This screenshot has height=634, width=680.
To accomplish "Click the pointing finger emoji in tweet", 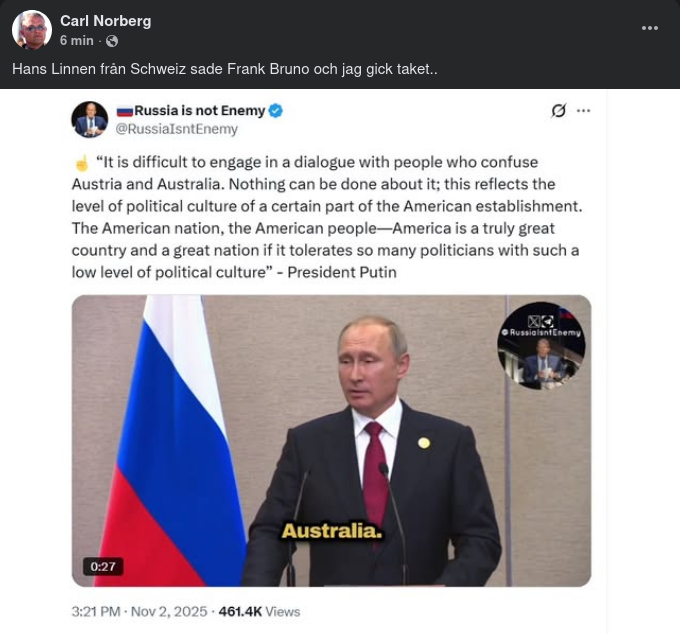I will coord(81,162).
